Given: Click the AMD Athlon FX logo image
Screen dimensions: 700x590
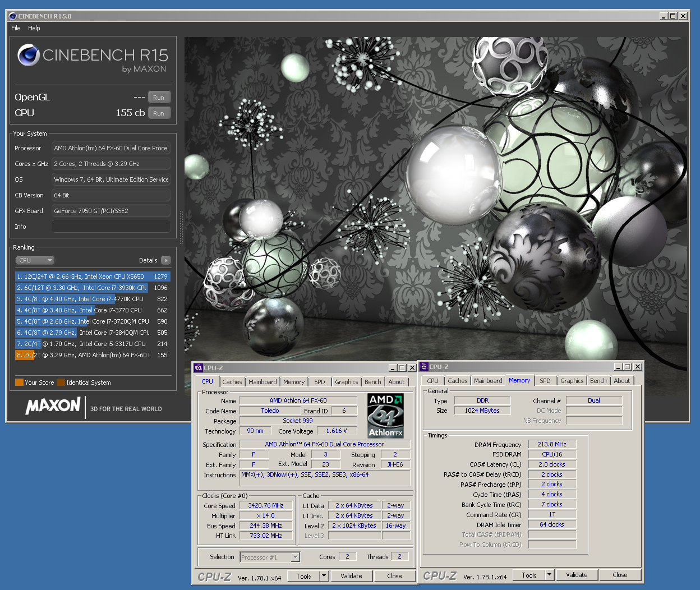Looking at the screenshot, I should (385, 416).
